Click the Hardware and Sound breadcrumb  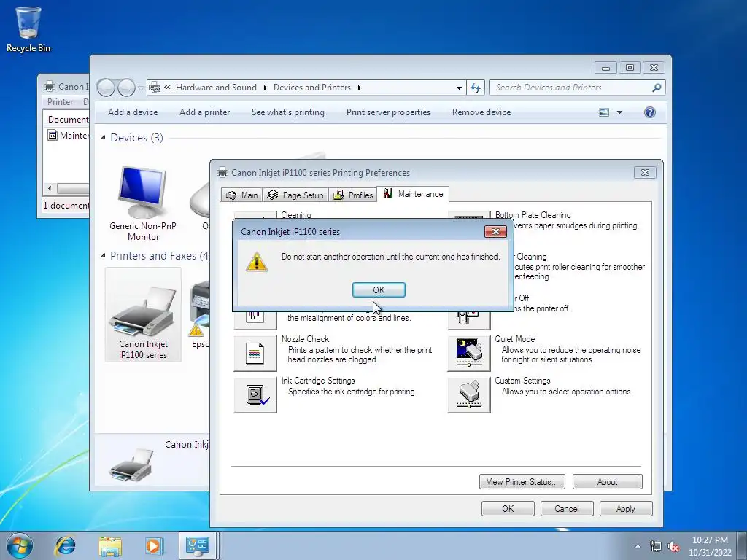216,87
